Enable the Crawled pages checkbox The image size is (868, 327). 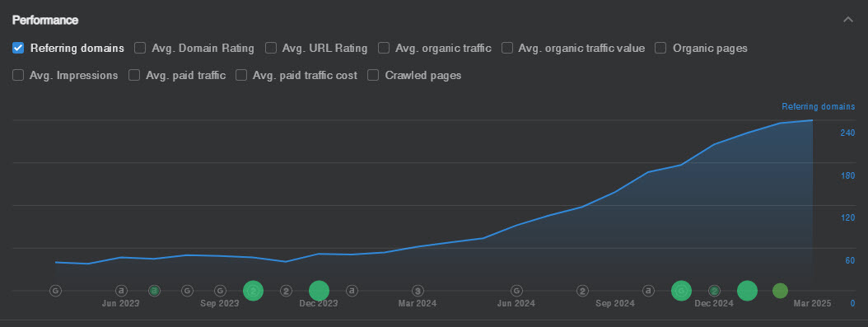374,75
